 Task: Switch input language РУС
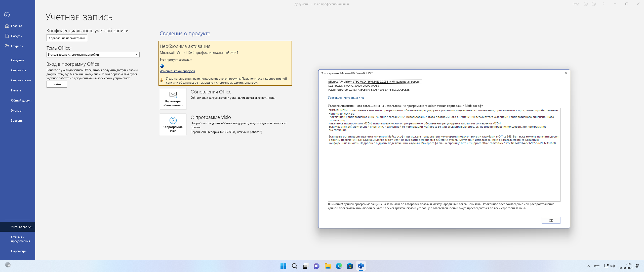[597, 266]
